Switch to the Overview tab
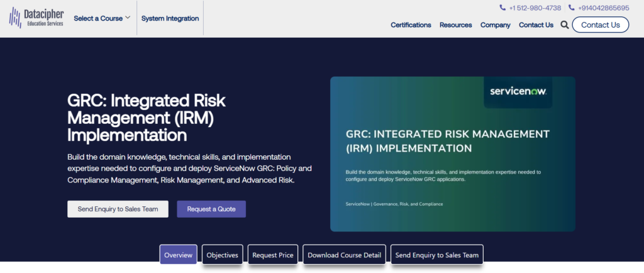The width and height of the screenshot is (644, 273). [x=178, y=255]
